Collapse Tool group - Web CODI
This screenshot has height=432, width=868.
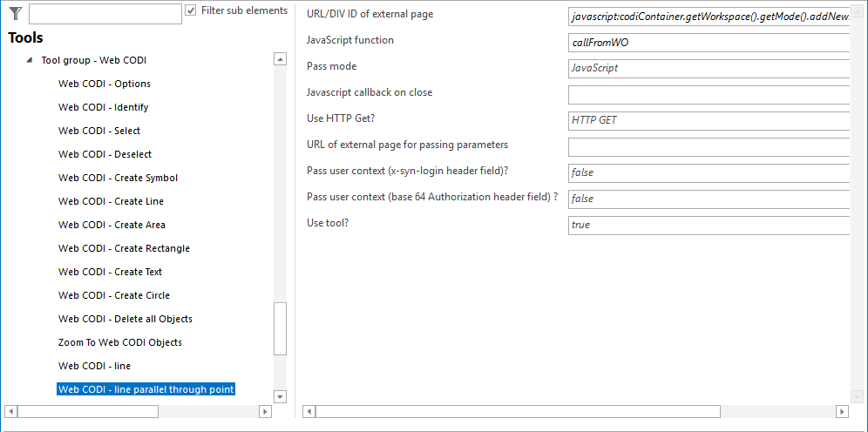(30, 60)
